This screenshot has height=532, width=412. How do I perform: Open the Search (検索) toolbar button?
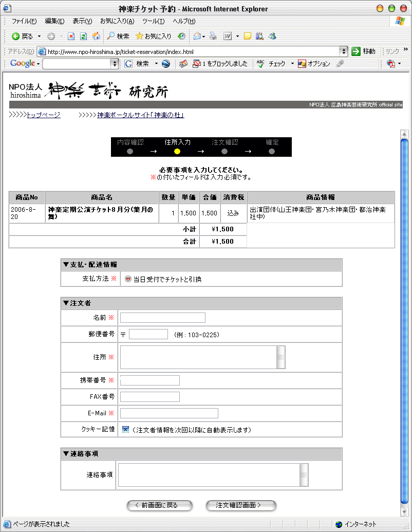118,36
